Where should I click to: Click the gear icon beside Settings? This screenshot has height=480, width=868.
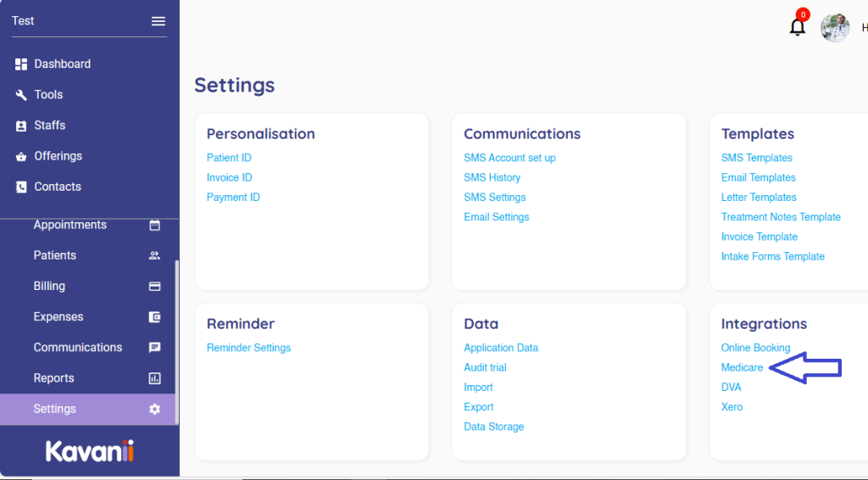154,409
